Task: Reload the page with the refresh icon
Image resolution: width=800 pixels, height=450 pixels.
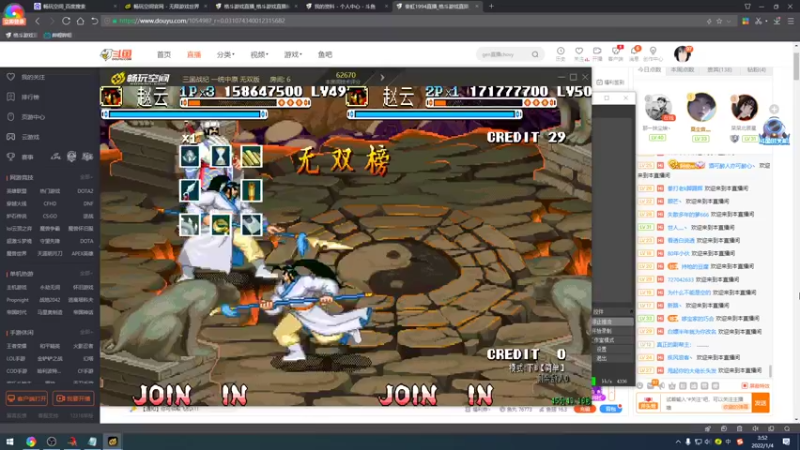Action: click(66, 21)
